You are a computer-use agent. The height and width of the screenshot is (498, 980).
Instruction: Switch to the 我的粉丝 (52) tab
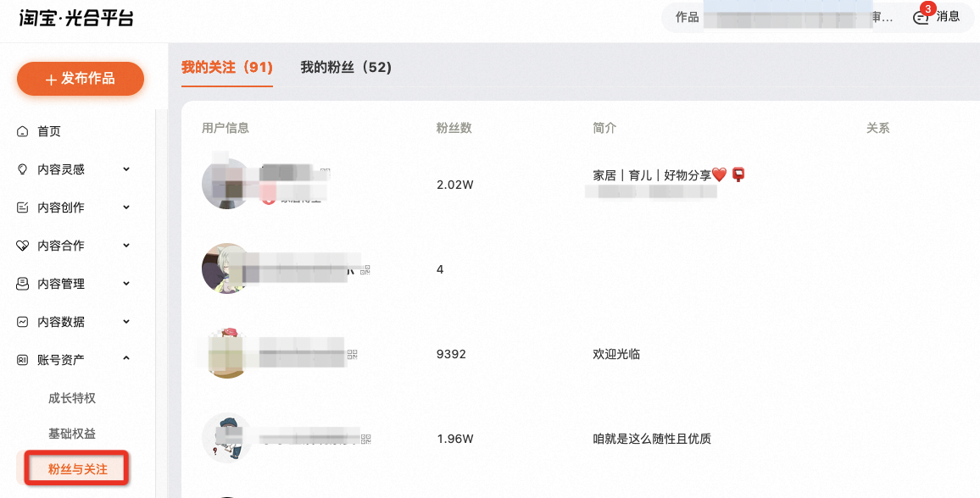pos(346,68)
